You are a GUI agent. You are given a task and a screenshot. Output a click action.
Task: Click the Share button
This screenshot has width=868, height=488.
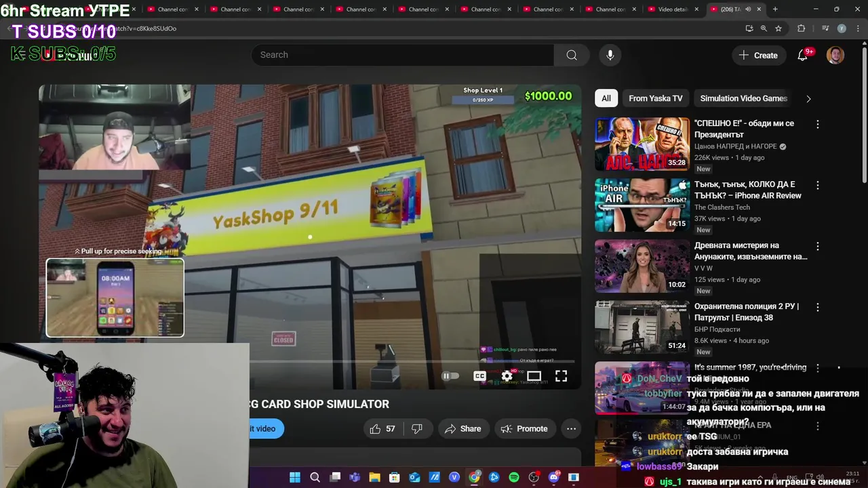click(x=463, y=429)
